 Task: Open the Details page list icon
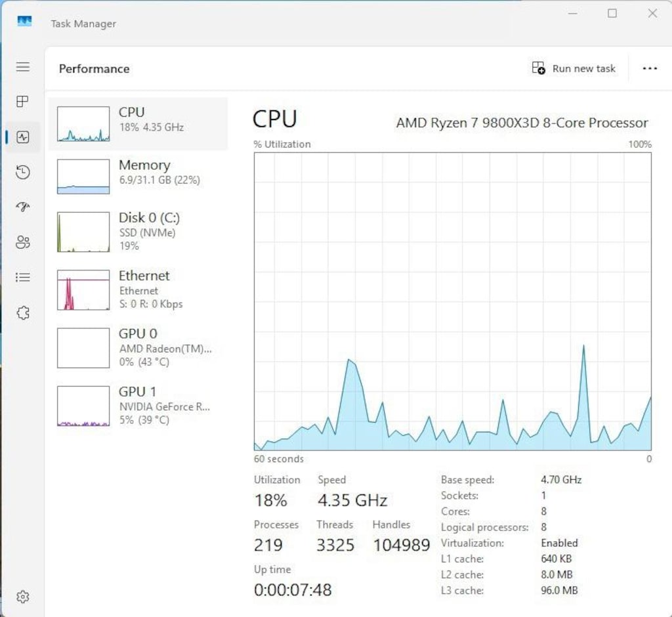(x=23, y=278)
